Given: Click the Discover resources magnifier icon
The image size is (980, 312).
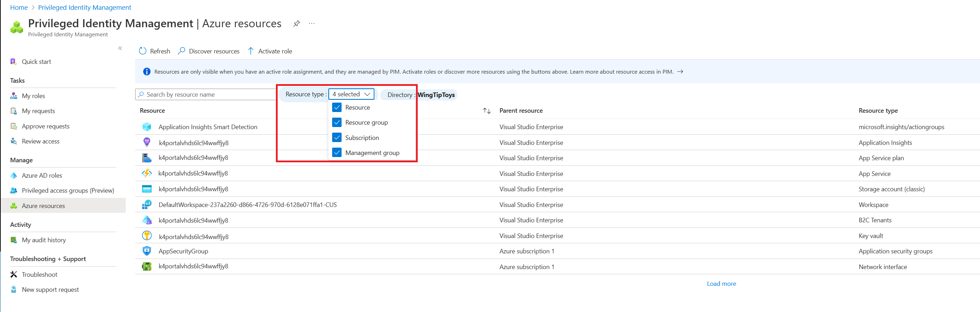Looking at the screenshot, I should tap(182, 51).
